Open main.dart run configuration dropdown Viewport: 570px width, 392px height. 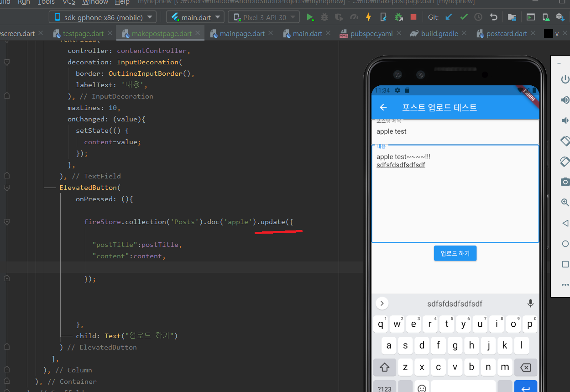(x=195, y=17)
